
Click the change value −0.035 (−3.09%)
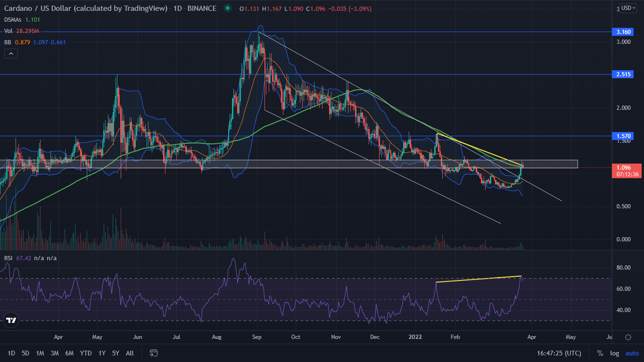pyautogui.click(x=350, y=9)
